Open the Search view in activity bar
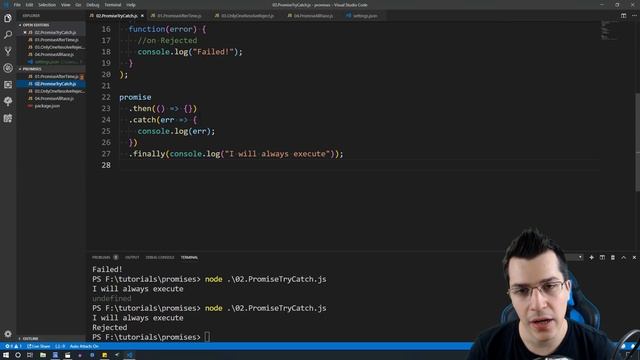Image resolution: width=640 pixels, height=360 pixels. click(8, 35)
